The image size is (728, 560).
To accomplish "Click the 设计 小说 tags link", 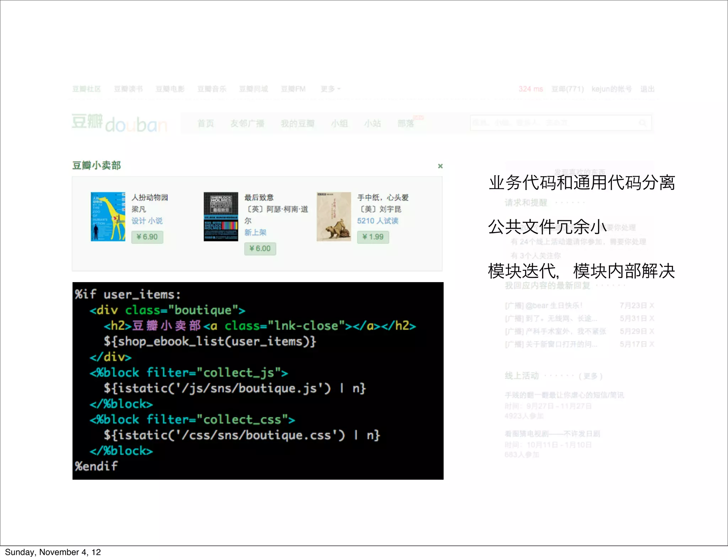I will coord(147,221).
